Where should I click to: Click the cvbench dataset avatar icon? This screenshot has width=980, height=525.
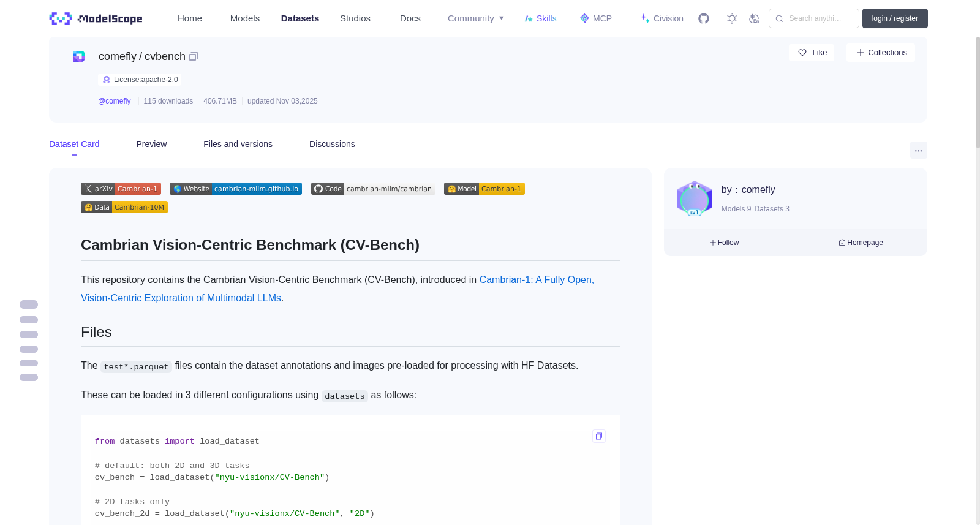click(x=79, y=56)
